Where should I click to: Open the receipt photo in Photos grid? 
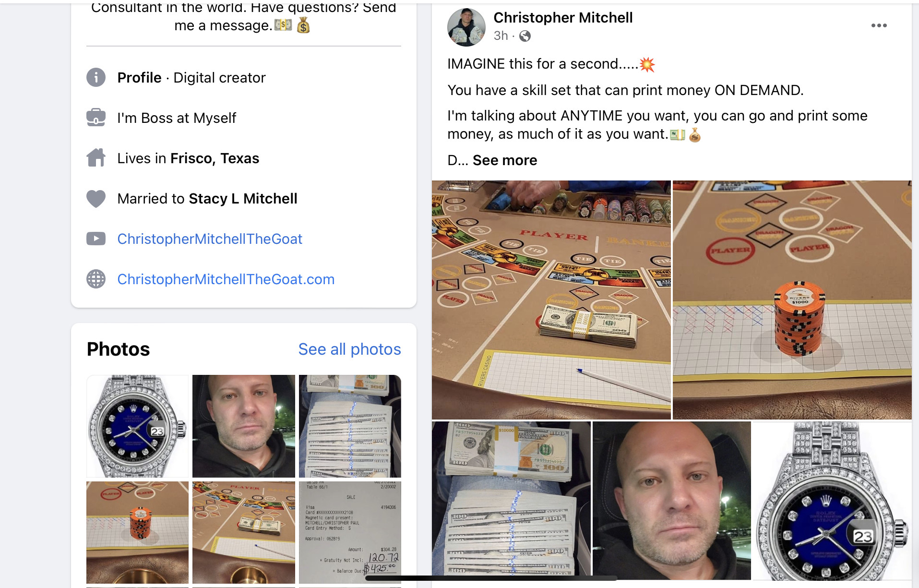[x=350, y=533]
